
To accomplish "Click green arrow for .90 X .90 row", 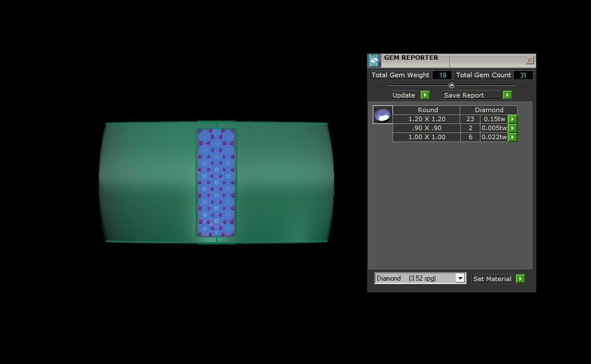I will [x=513, y=128].
